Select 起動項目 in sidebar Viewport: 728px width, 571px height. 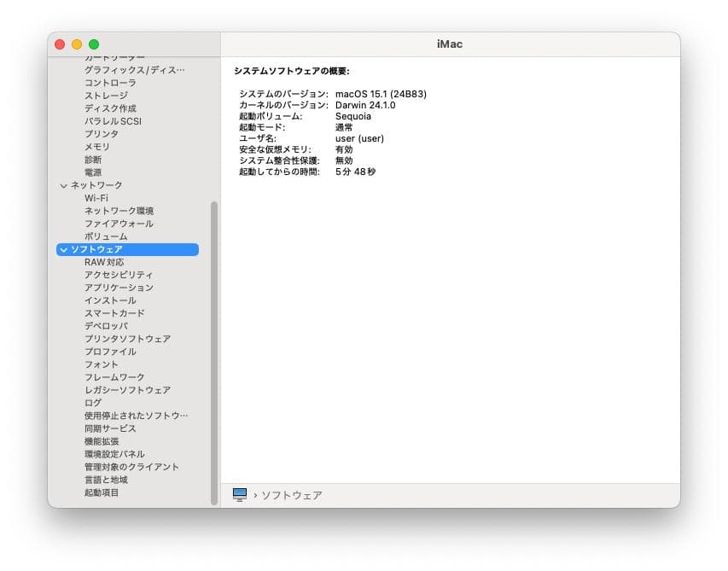pos(102,492)
